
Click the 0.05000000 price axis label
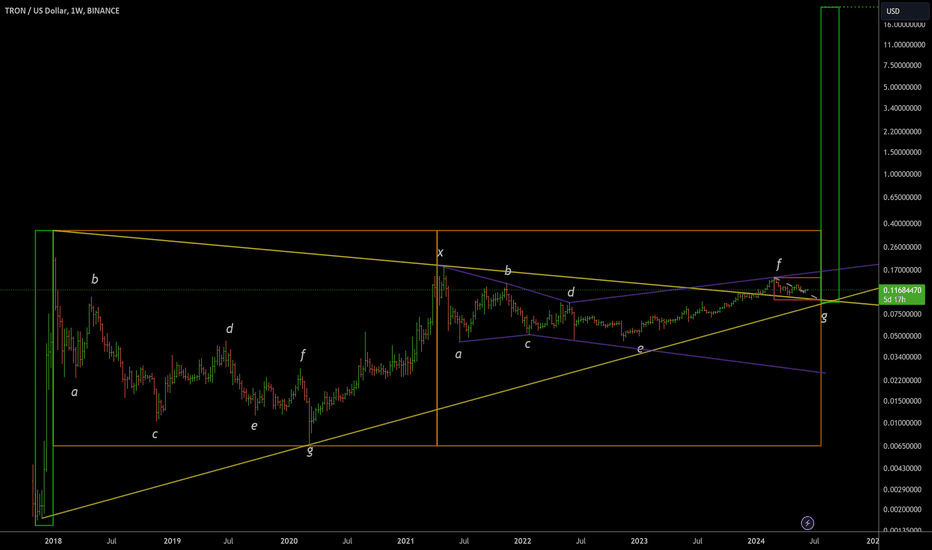902,336
